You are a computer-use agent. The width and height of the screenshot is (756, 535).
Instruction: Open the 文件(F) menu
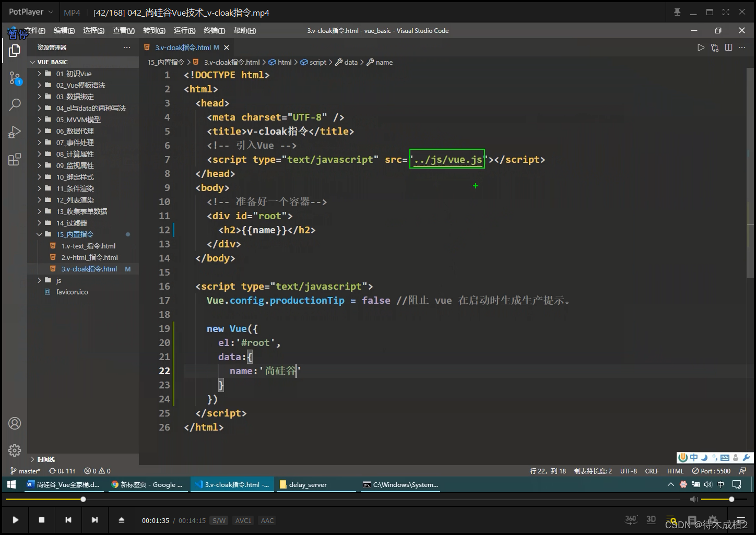[x=34, y=31]
